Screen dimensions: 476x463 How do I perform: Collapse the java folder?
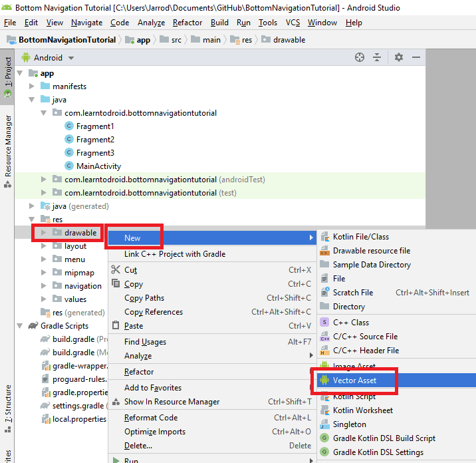click(31, 100)
